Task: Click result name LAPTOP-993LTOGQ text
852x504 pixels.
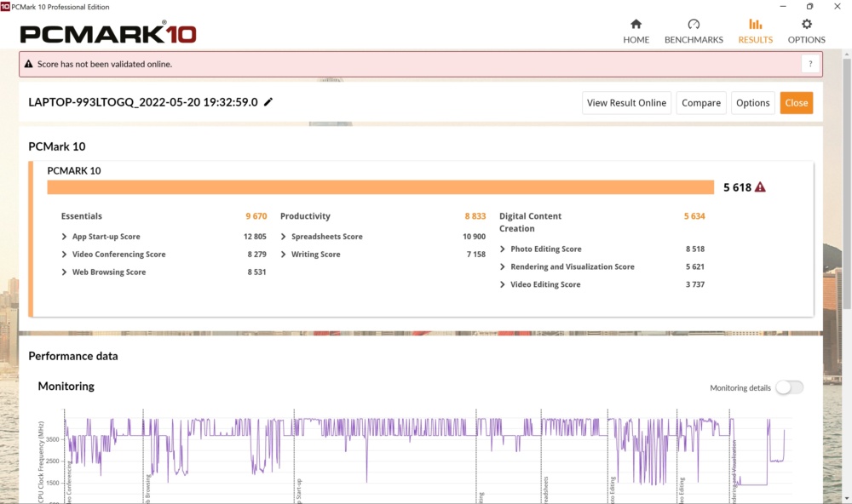Action: click(x=143, y=102)
